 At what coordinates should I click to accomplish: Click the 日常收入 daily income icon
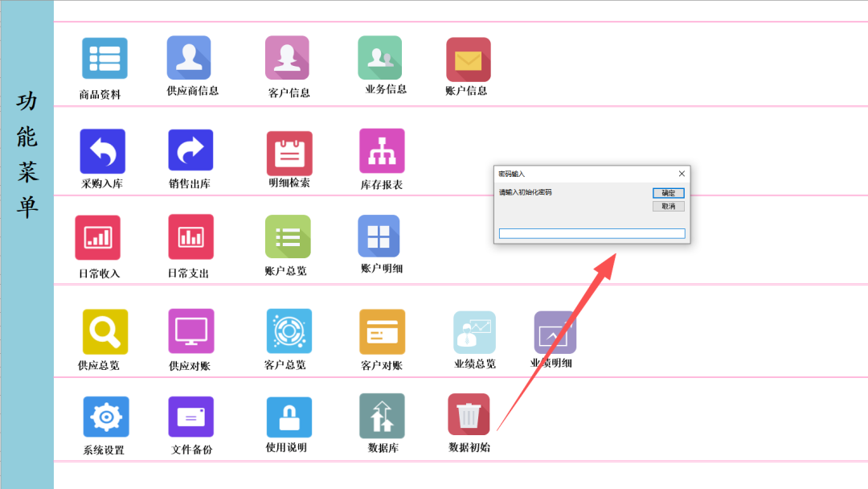98,237
